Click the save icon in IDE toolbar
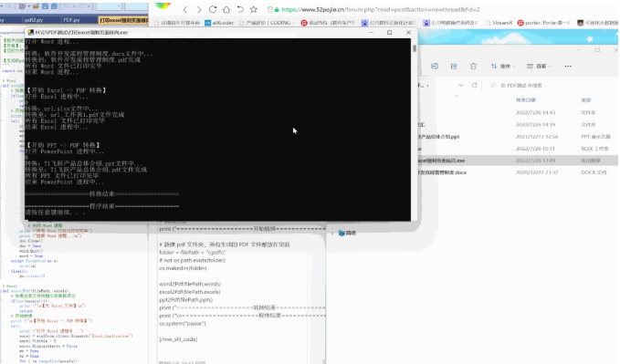 tap(45, 6)
